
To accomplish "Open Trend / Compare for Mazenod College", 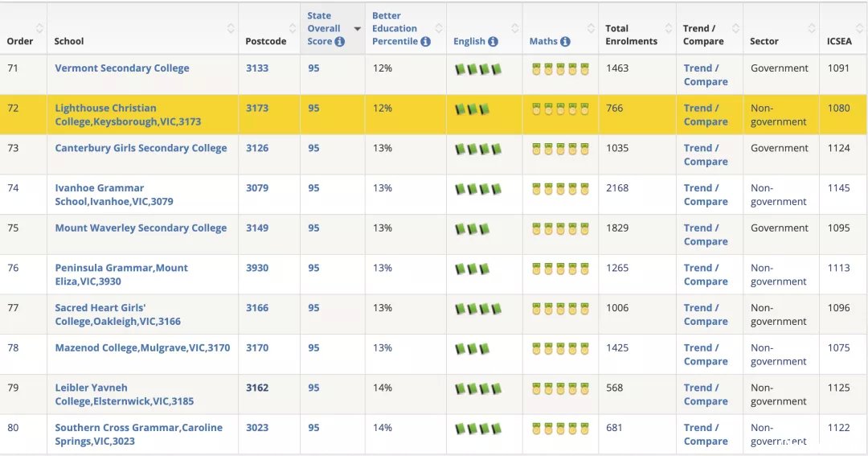I will pyautogui.click(x=706, y=354).
